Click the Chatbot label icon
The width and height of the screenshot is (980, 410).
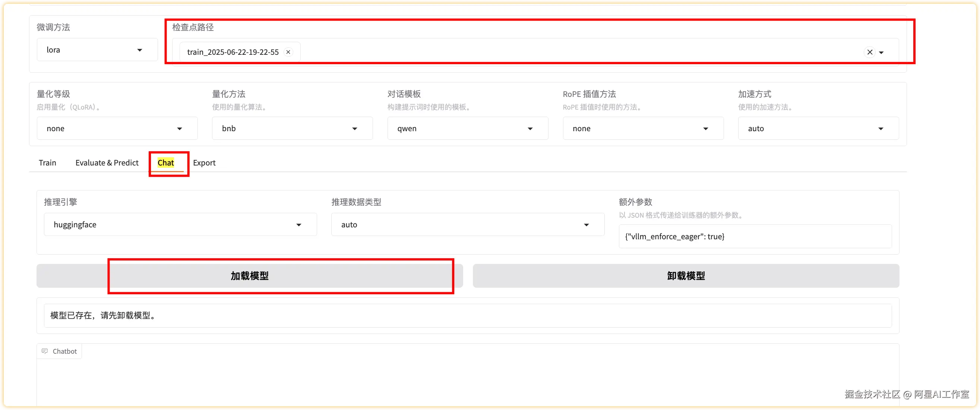point(45,351)
